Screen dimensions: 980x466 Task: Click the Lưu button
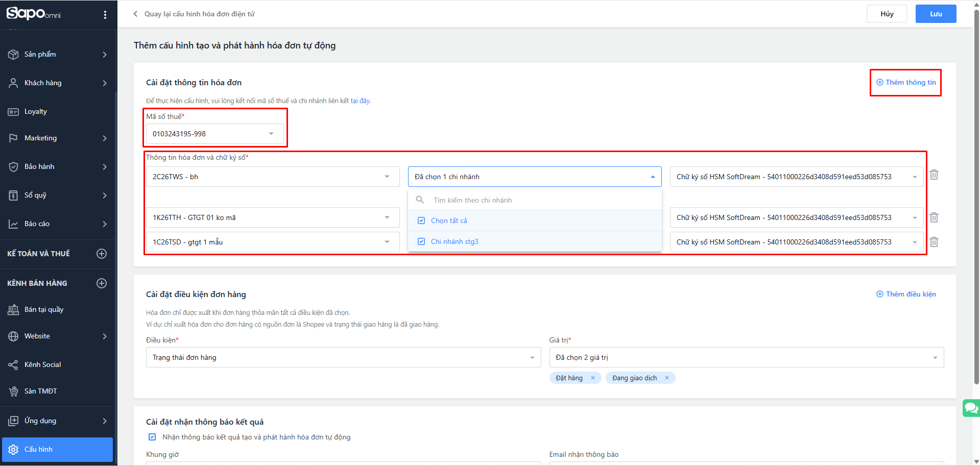coord(936,14)
